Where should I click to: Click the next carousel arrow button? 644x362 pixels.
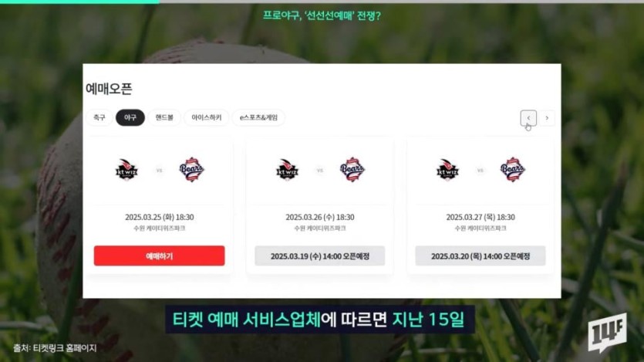[547, 118]
